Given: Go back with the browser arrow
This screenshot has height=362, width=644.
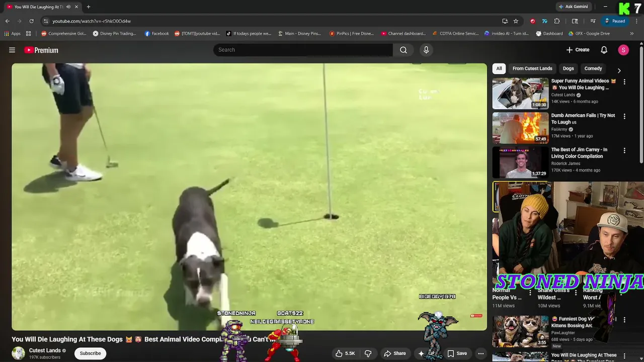Looking at the screenshot, I should pyautogui.click(x=7, y=21).
